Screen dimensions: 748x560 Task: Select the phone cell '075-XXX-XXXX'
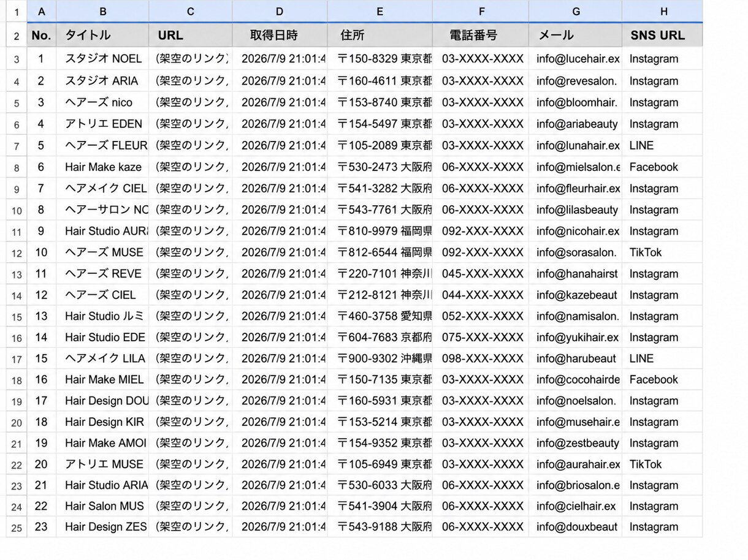(481, 338)
